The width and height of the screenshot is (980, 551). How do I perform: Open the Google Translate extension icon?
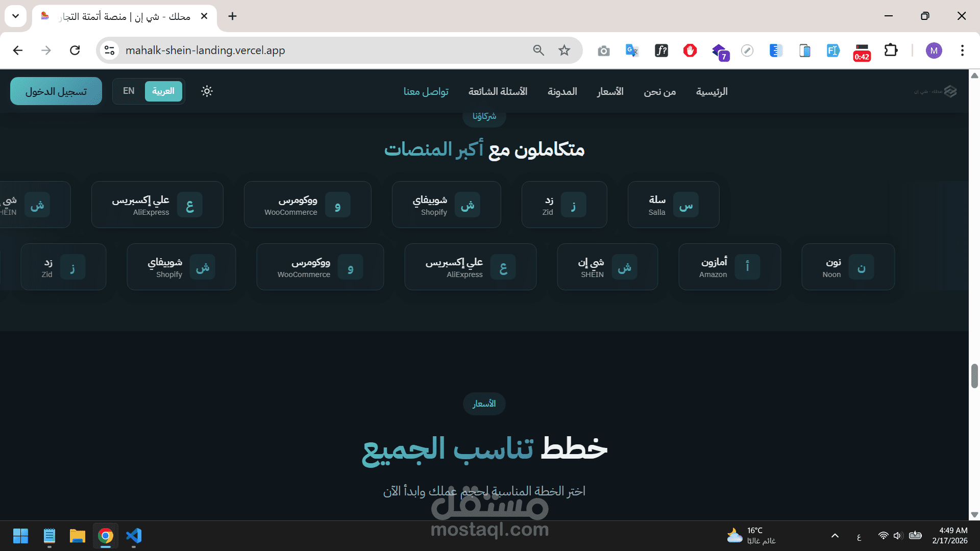tap(632, 51)
